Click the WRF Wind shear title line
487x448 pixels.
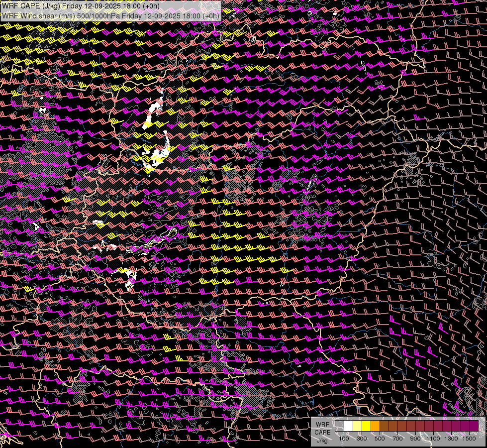110,15
